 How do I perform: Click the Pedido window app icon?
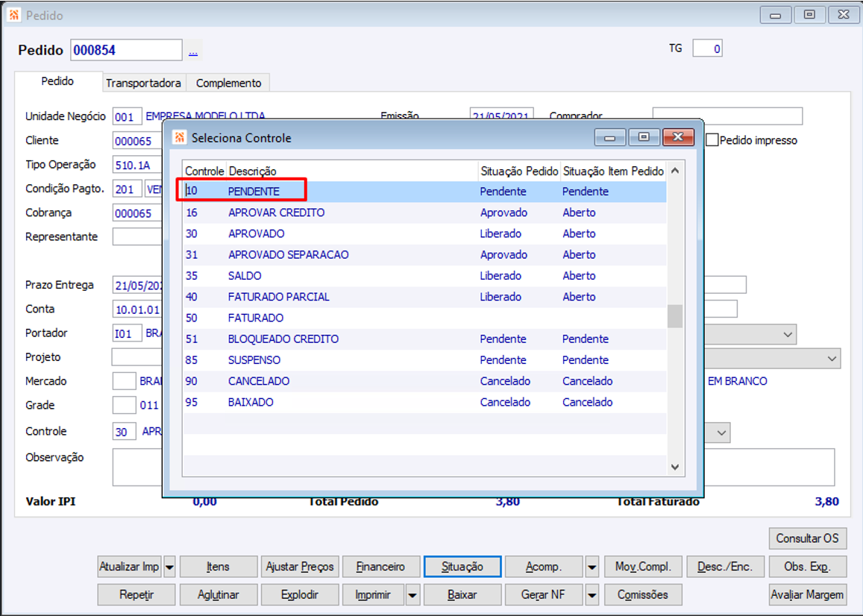13,15
